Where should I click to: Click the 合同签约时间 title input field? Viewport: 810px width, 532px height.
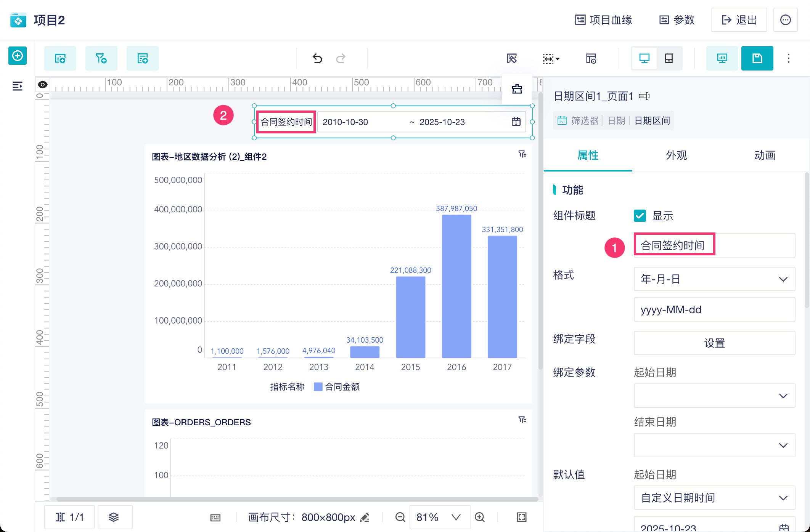714,245
